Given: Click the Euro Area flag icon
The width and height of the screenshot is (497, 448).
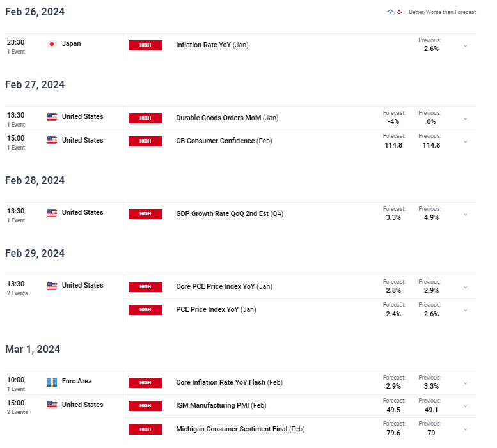Looking at the screenshot, I should [x=52, y=382].
